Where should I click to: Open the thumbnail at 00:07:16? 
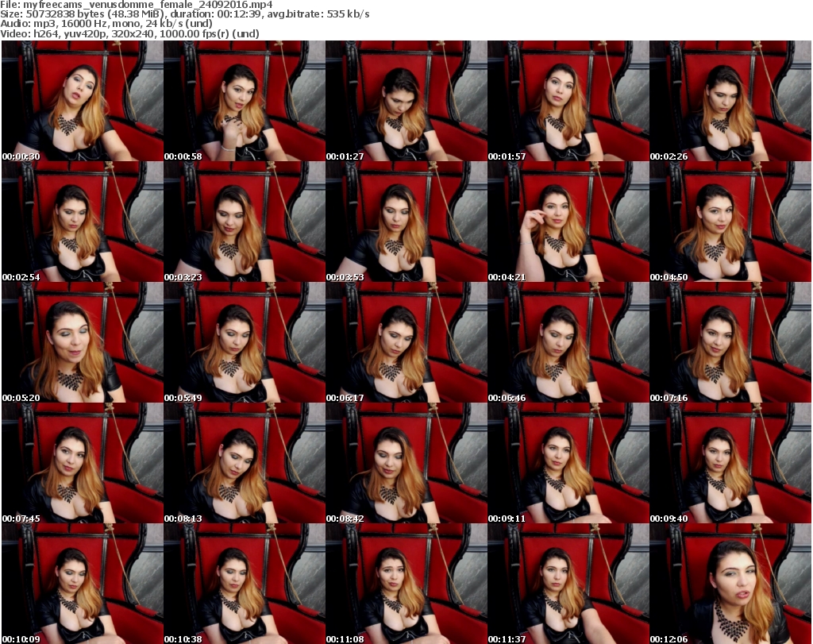pyautogui.click(x=730, y=342)
